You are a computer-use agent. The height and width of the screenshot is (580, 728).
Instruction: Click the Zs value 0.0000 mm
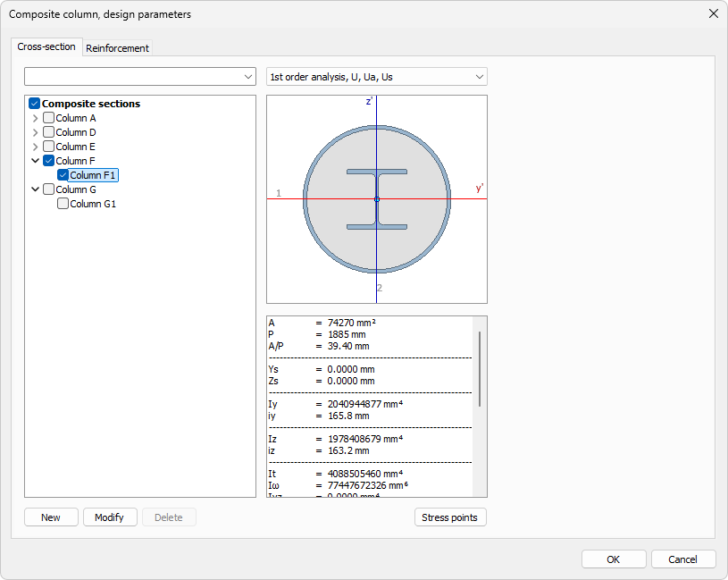351,381
